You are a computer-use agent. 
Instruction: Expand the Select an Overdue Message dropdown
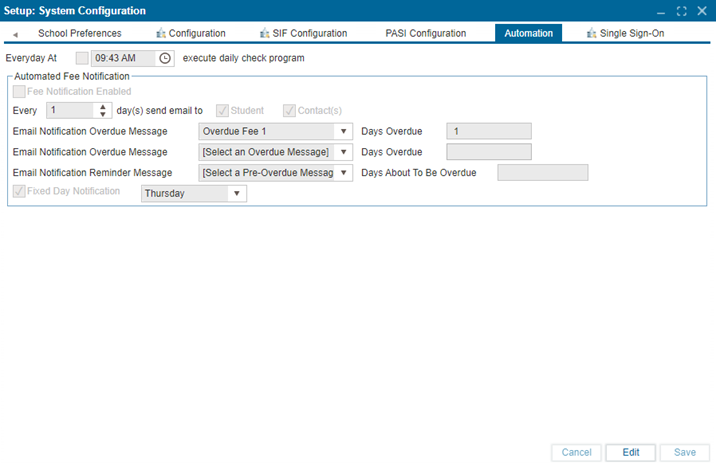point(343,152)
